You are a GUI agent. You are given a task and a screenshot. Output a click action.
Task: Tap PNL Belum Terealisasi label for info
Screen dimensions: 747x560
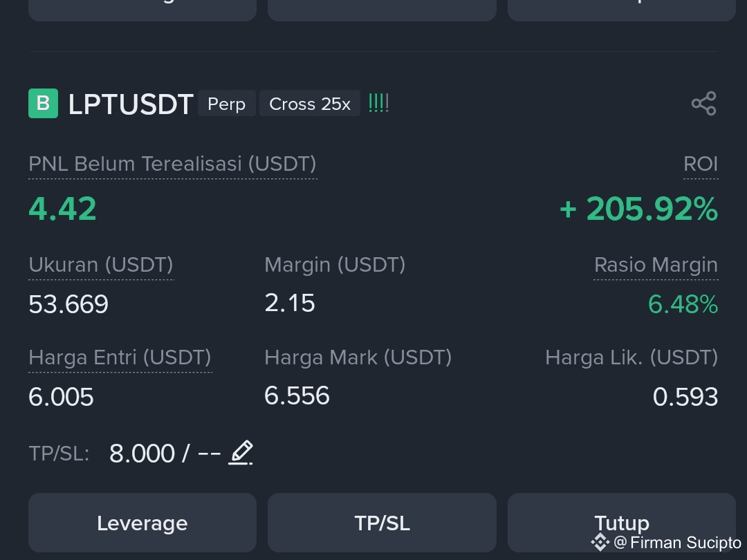[x=172, y=164]
